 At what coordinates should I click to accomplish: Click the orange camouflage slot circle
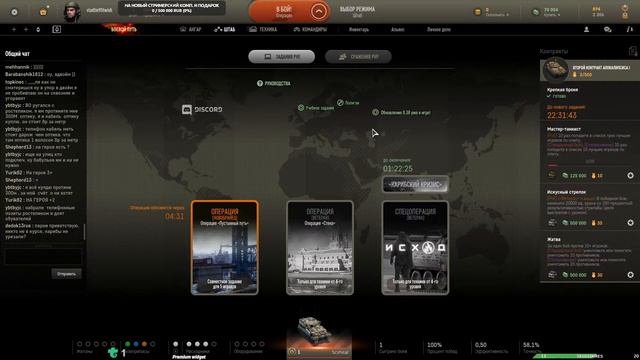pyautogui.click(x=144, y=344)
